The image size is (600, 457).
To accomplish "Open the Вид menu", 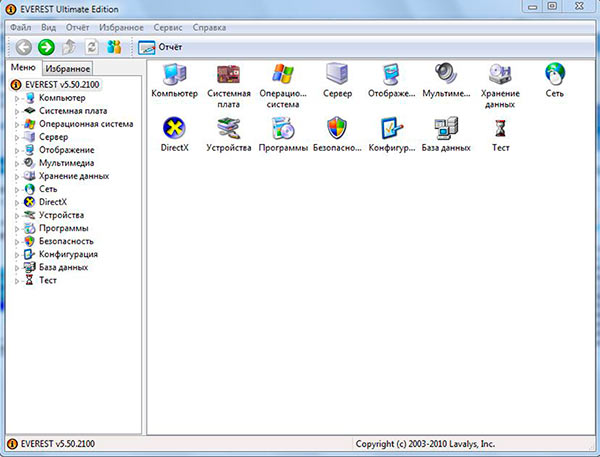I will (x=49, y=28).
